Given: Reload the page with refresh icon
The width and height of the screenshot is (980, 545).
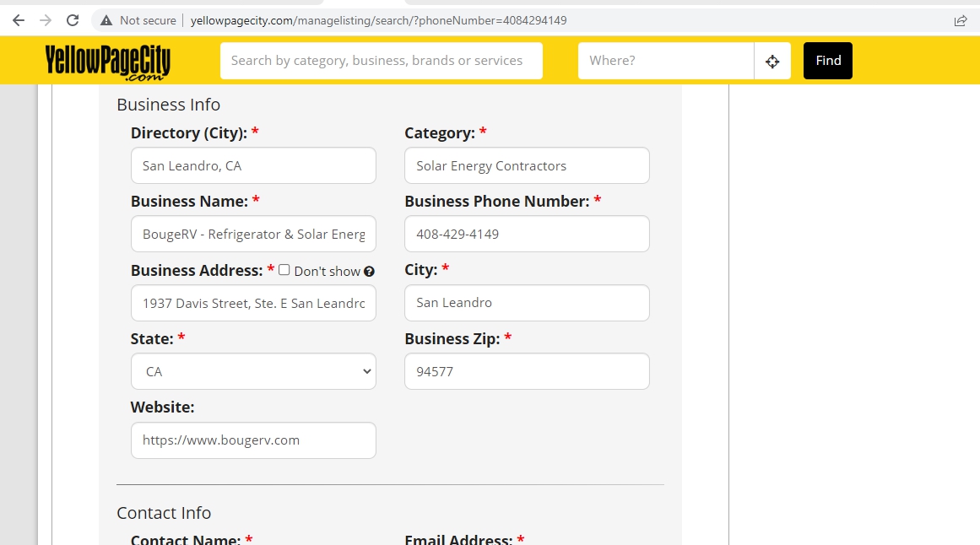Looking at the screenshot, I should point(73,20).
